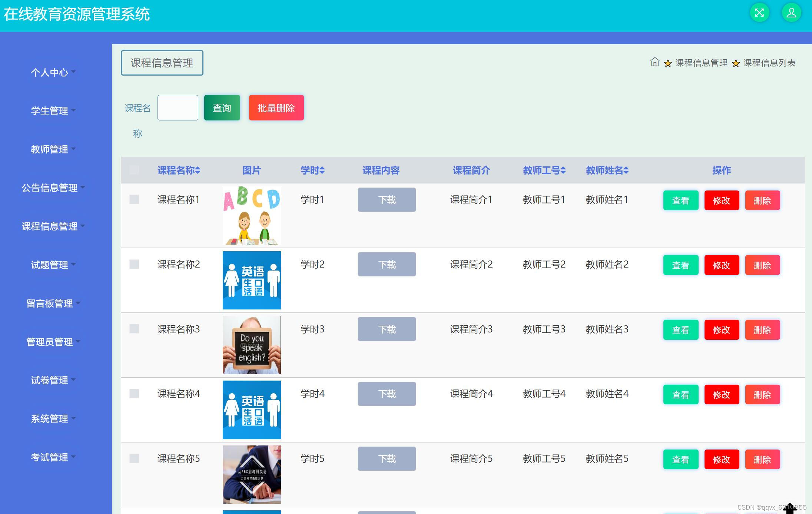Edit 课程名称2 with 修改 button
Screen dimensions: 812x514
(x=722, y=265)
